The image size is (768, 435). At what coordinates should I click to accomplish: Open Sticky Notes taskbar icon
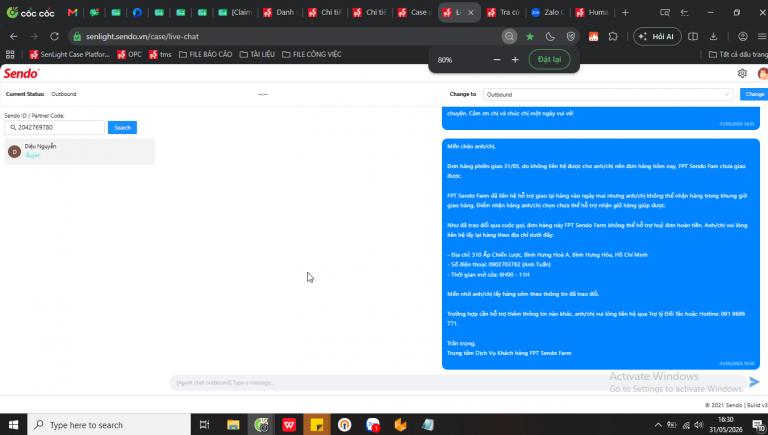tap(317, 425)
